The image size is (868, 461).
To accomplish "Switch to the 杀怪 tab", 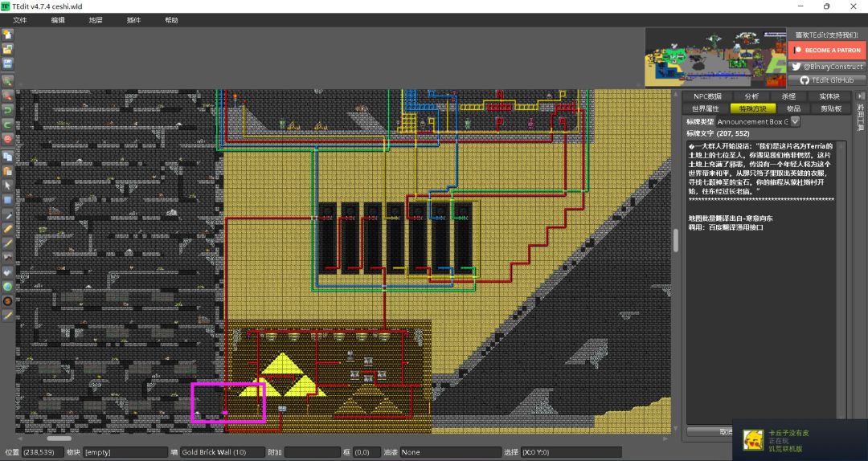I will [788, 96].
